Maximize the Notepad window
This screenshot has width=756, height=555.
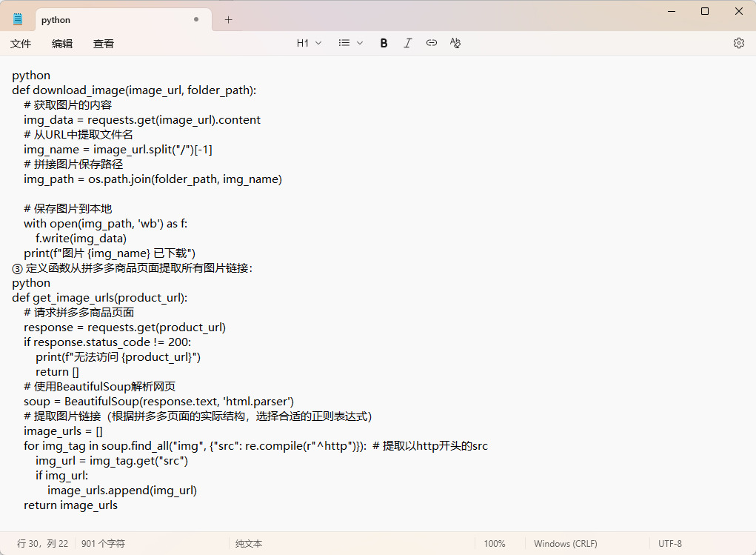point(705,11)
